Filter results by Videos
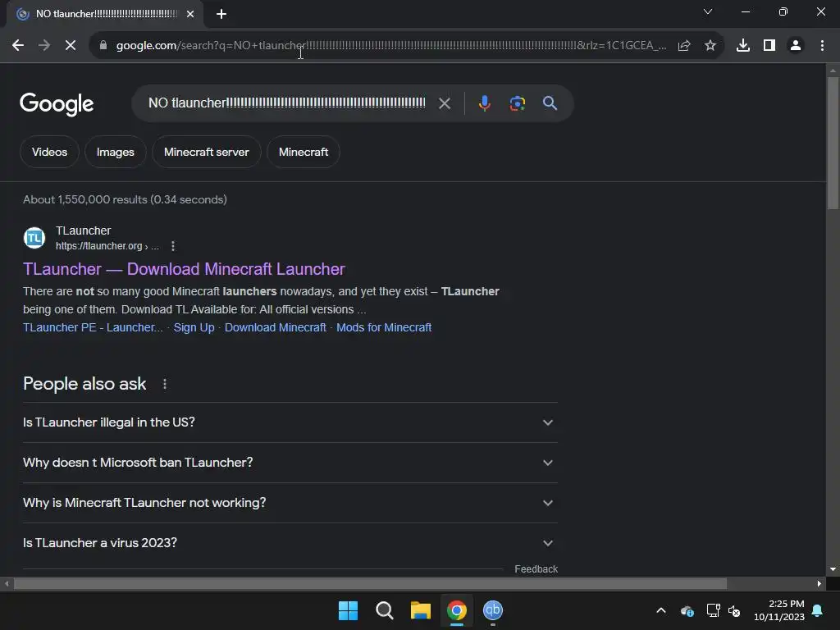840x630 pixels. click(x=49, y=152)
